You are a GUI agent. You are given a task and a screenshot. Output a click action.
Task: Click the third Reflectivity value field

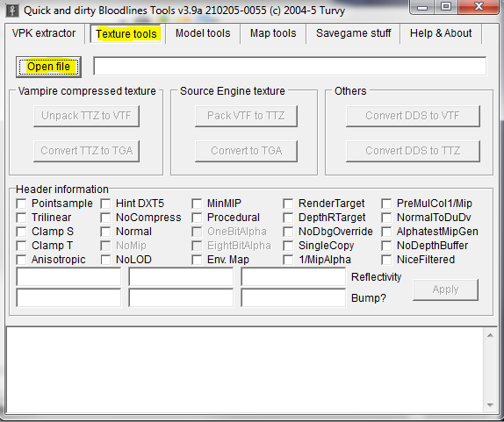tap(293, 277)
